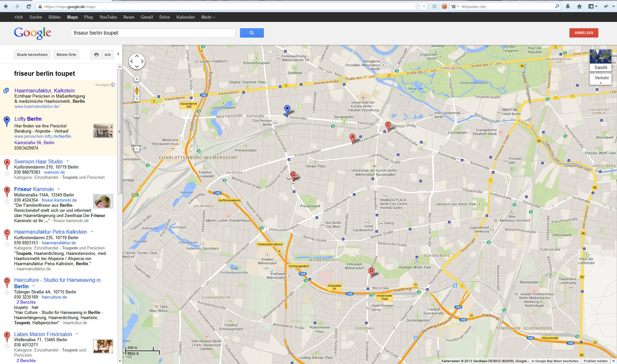Star the Friseur Kaminski result
617x364 pixels.
pyautogui.click(x=7, y=202)
